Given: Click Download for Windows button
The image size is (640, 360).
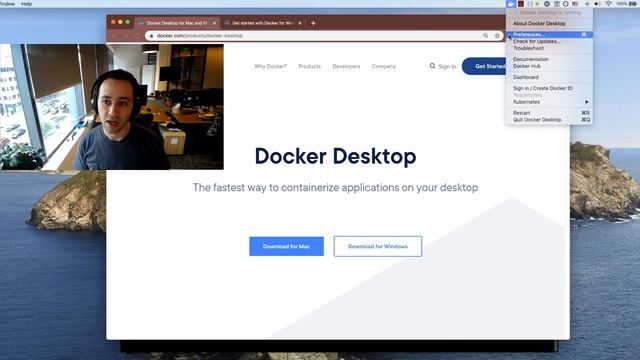Looking at the screenshot, I should click(378, 247).
